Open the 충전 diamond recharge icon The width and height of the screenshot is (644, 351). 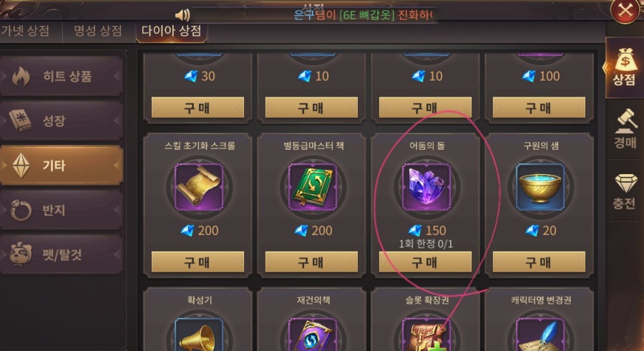(x=625, y=191)
